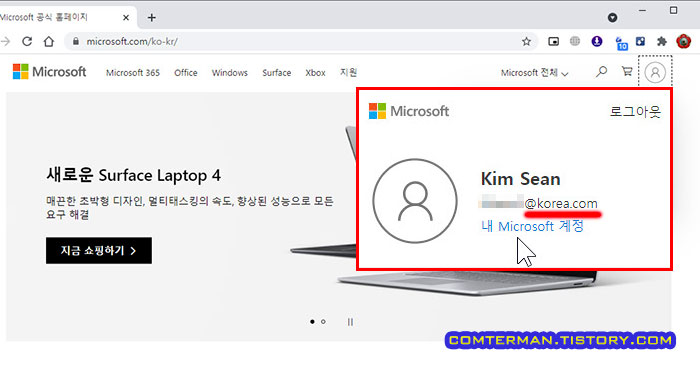The image size is (700, 365).
Task: Click the address bar URL field
Action: tap(301, 41)
